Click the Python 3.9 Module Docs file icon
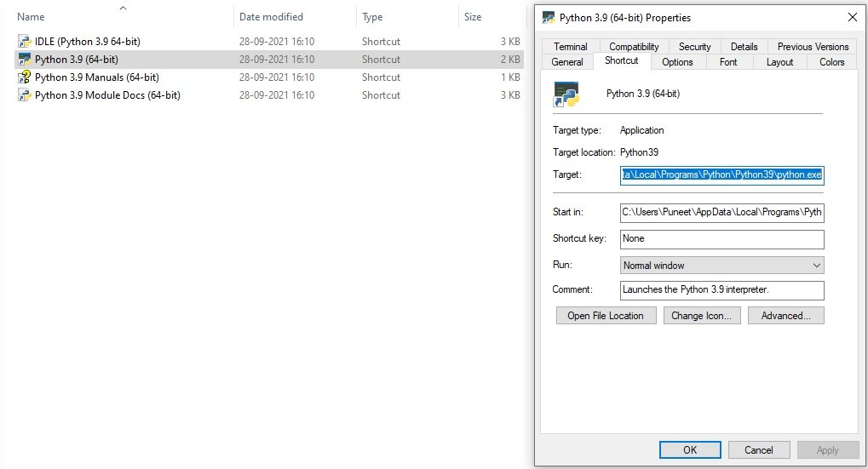The image size is (868, 469). (25, 95)
